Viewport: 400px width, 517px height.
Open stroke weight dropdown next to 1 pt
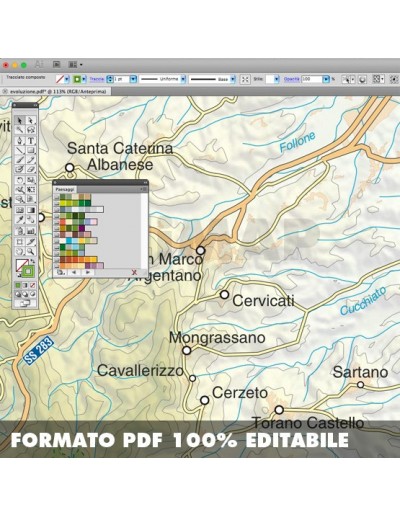pyautogui.click(x=133, y=79)
